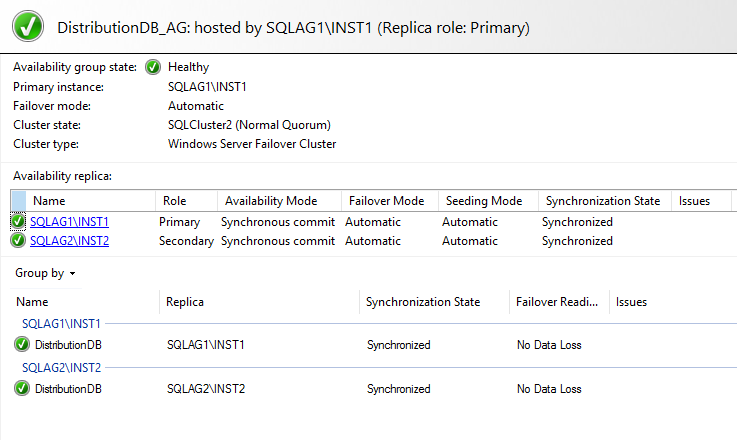Click the large green health check icon in header
Image resolution: width=737 pixels, height=440 pixels.
28,28
